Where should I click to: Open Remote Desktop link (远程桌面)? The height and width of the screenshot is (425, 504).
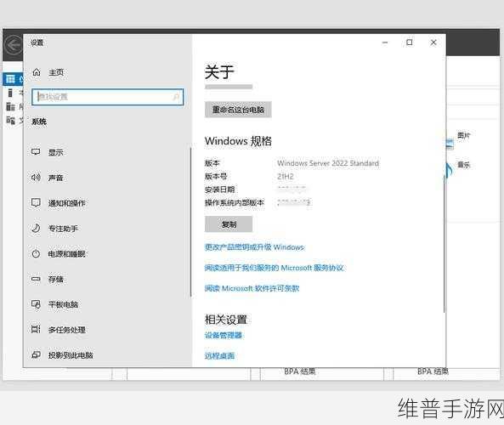pyautogui.click(x=219, y=356)
